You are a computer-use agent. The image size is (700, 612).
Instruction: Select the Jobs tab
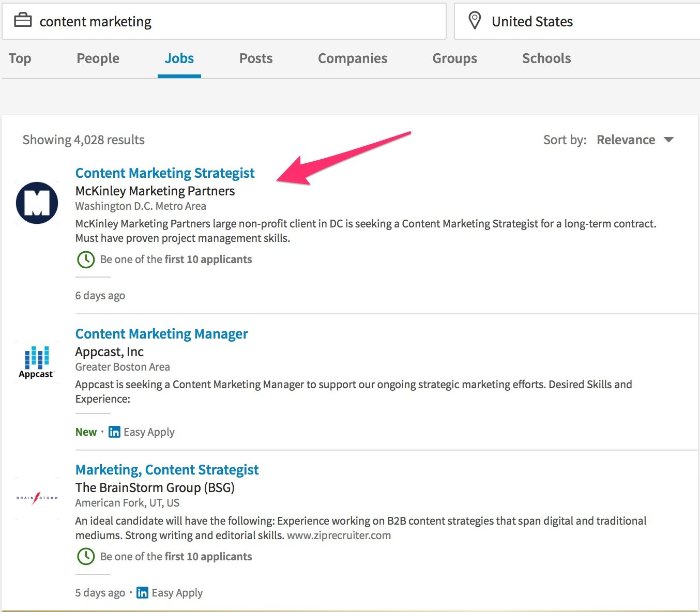coord(179,58)
